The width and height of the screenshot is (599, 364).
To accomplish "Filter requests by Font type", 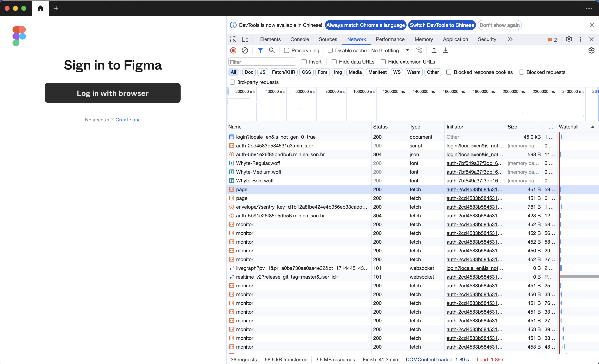I will [x=322, y=72].
